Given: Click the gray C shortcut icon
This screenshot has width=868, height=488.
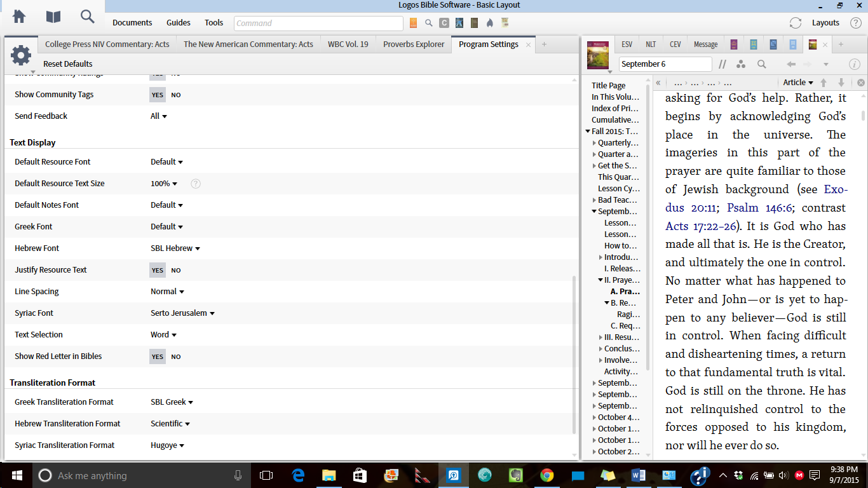Looking at the screenshot, I should (x=444, y=23).
